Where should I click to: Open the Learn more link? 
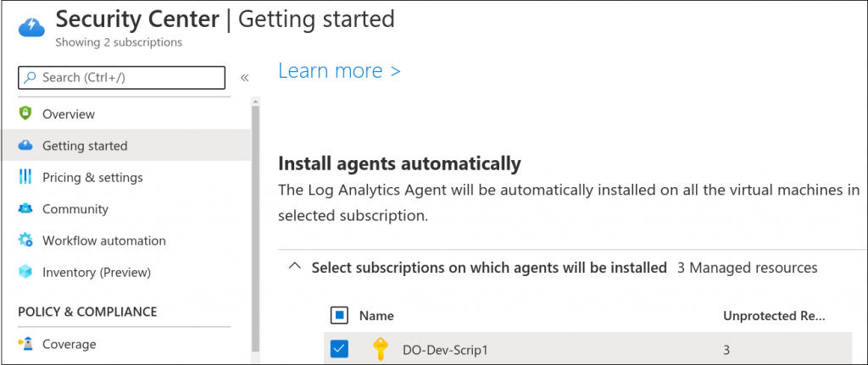click(339, 71)
